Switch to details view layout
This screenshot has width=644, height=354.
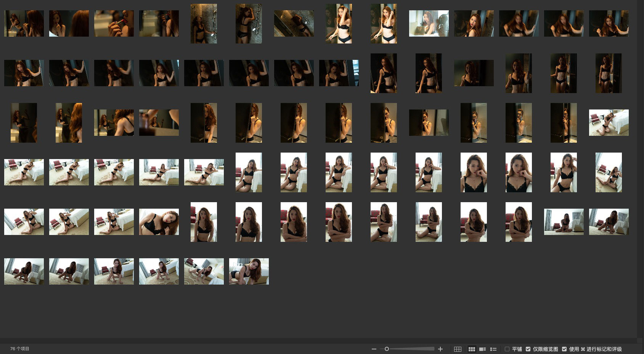point(482,349)
